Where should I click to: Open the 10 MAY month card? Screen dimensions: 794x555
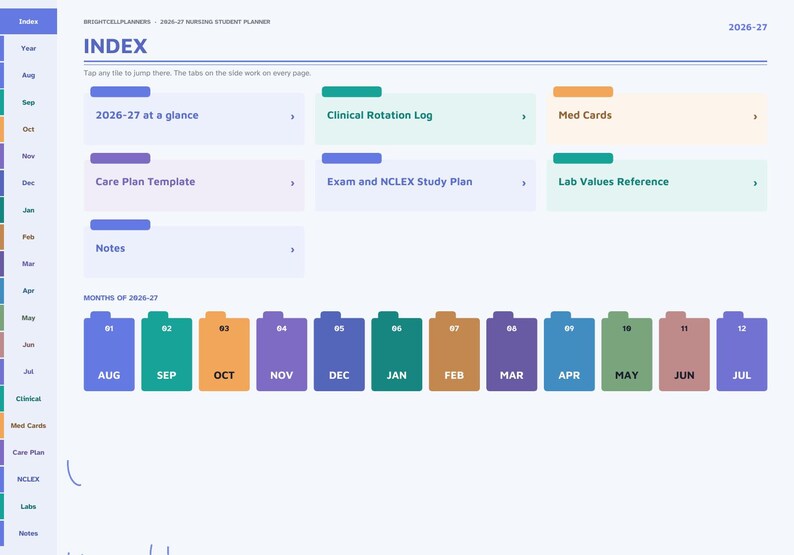tap(627, 353)
